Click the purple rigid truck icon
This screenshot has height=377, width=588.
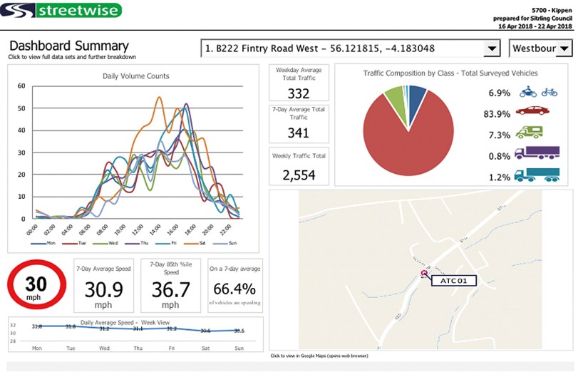coord(537,153)
